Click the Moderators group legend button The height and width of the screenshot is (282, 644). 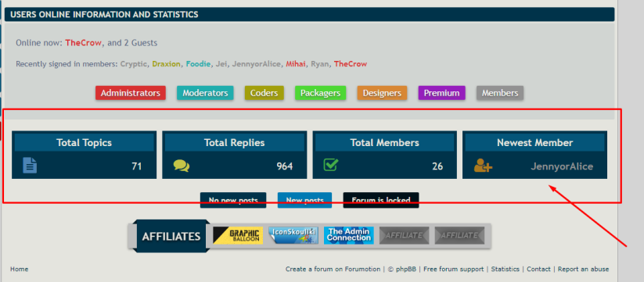[x=205, y=93]
